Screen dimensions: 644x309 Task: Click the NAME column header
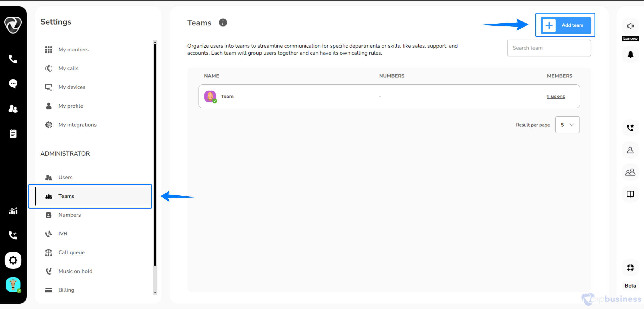[212, 76]
